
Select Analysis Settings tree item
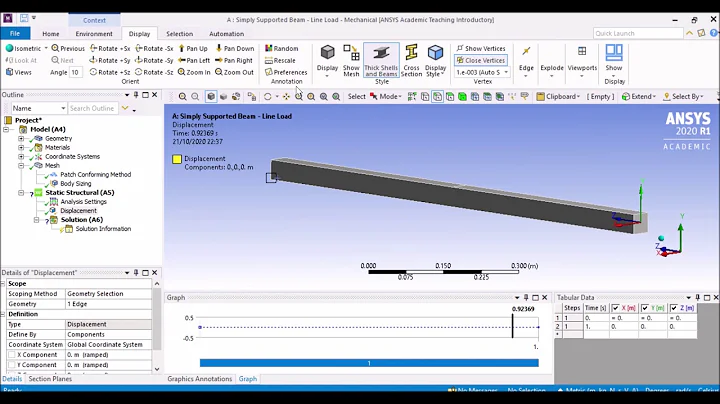pyautogui.click(x=83, y=202)
